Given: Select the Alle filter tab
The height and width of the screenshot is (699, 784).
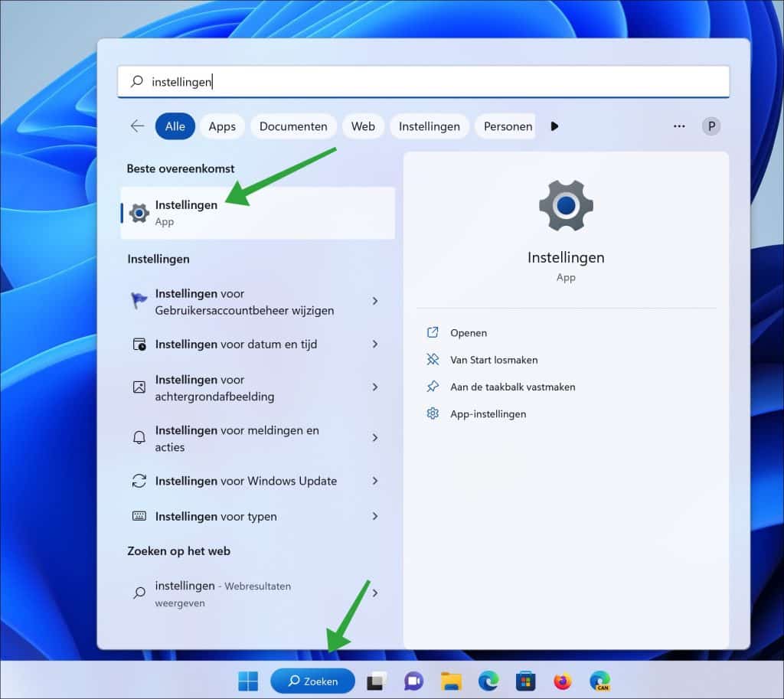Looking at the screenshot, I should point(175,126).
